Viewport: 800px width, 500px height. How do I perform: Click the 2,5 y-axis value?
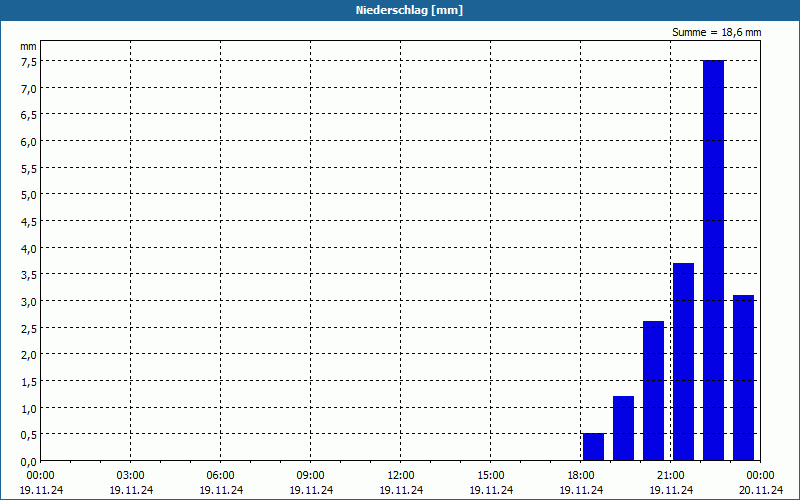[29, 329]
